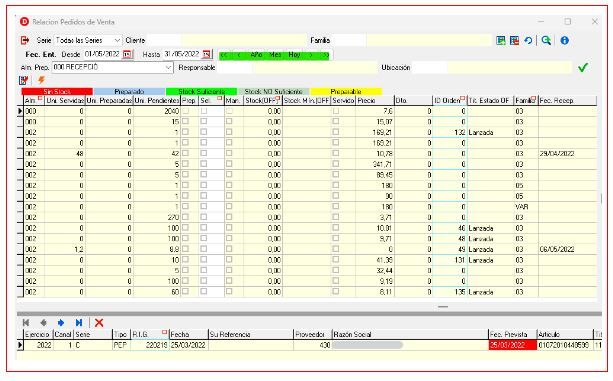613x381 pixels.
Task: Tick Sel. checkbox in the 2040 row
Action: pos(203,111)
